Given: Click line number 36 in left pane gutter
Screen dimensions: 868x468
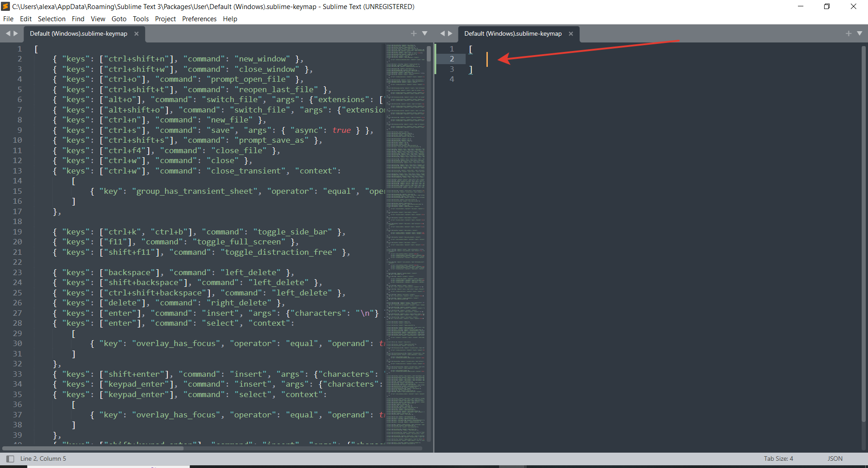Looking at the screenshot, I should [x=17, y=404].
